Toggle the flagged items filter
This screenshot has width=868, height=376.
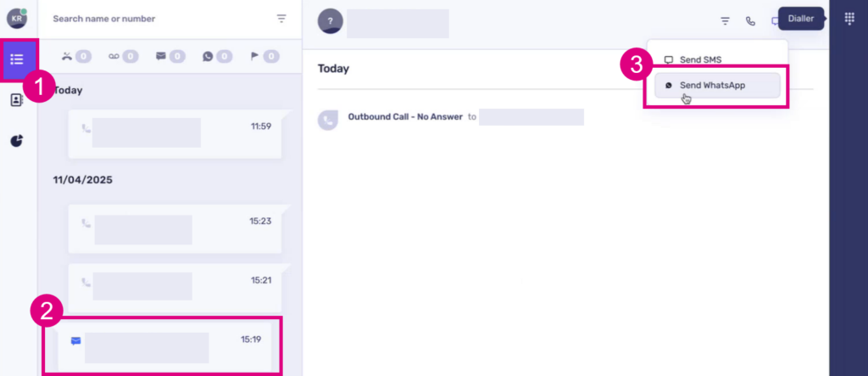coord(264,57)
